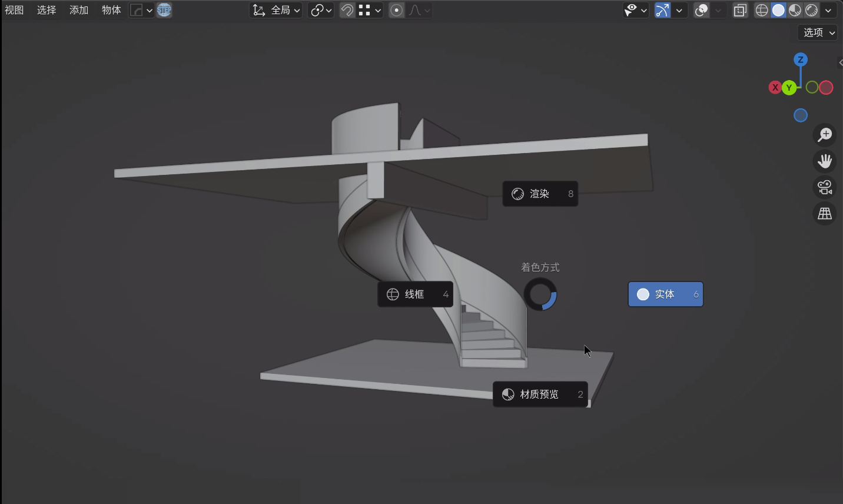The height and width of the screenshot is (504, 843).
Task: Choose 线框 in the shading pie menu
Action: (416, 294)
